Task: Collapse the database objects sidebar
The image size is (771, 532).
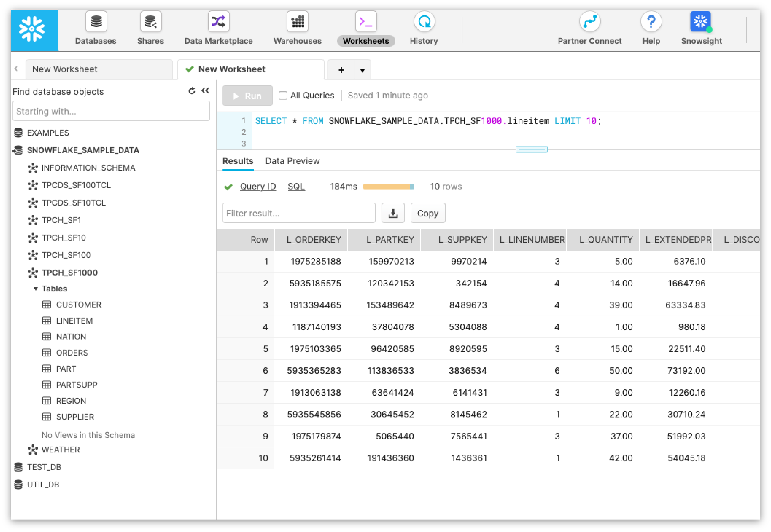Action: 204,91
